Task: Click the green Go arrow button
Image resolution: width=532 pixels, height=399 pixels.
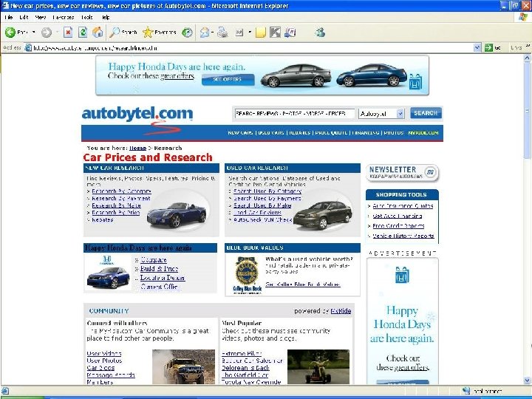Action: (488, 48)
